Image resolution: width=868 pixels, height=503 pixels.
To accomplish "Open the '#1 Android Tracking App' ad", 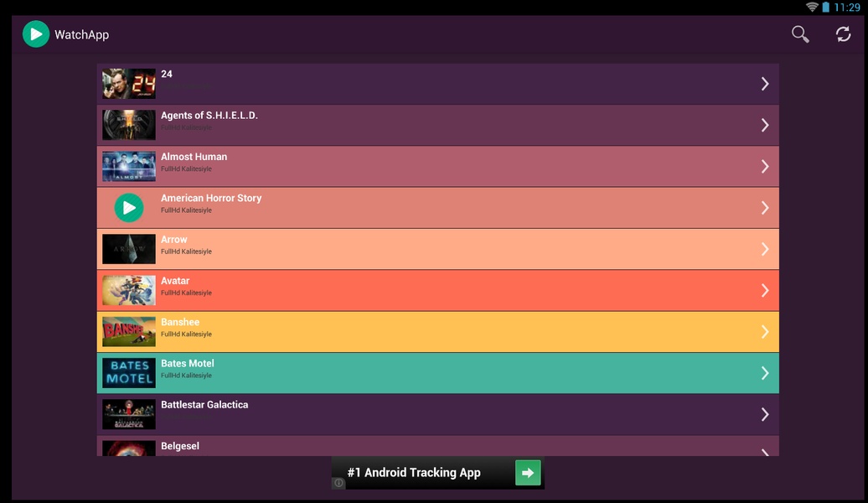I will [438, 473].
